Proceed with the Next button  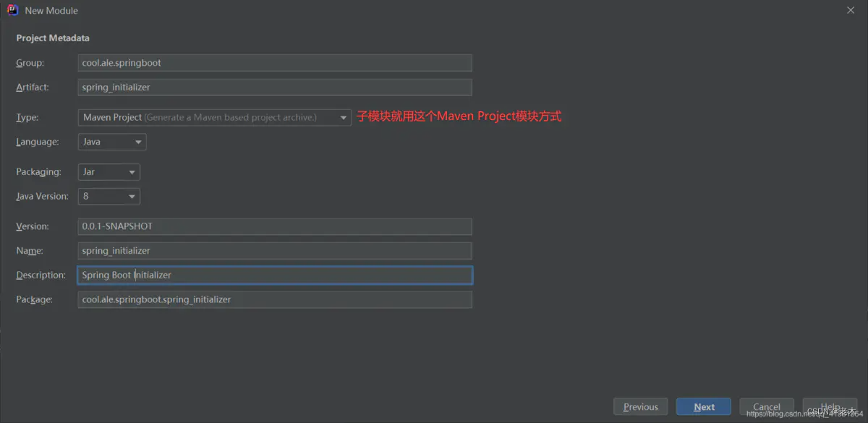pos(704,407)
